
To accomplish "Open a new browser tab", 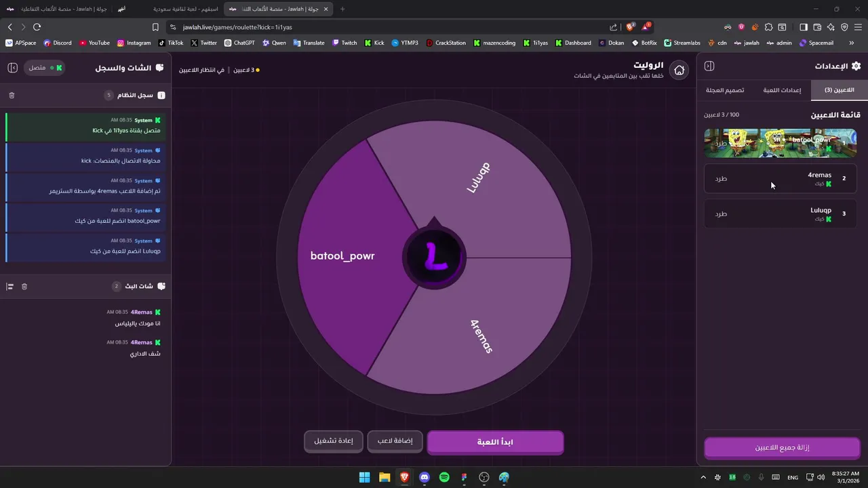I will tap(342, 9).
